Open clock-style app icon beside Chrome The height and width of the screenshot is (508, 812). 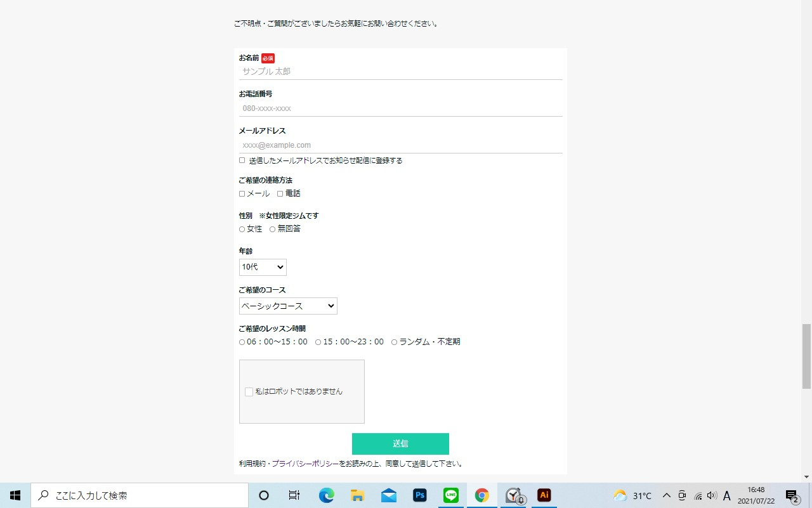coord(514,495)
